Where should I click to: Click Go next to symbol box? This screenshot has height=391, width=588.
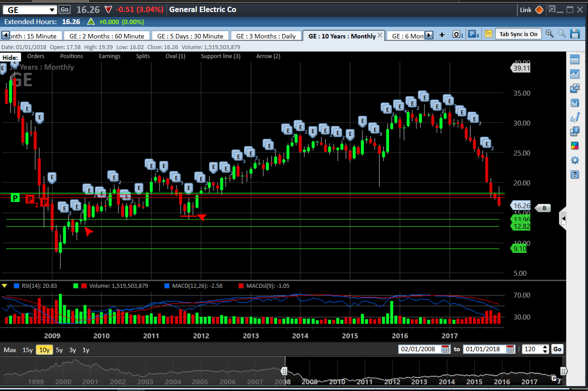point(64,9)
